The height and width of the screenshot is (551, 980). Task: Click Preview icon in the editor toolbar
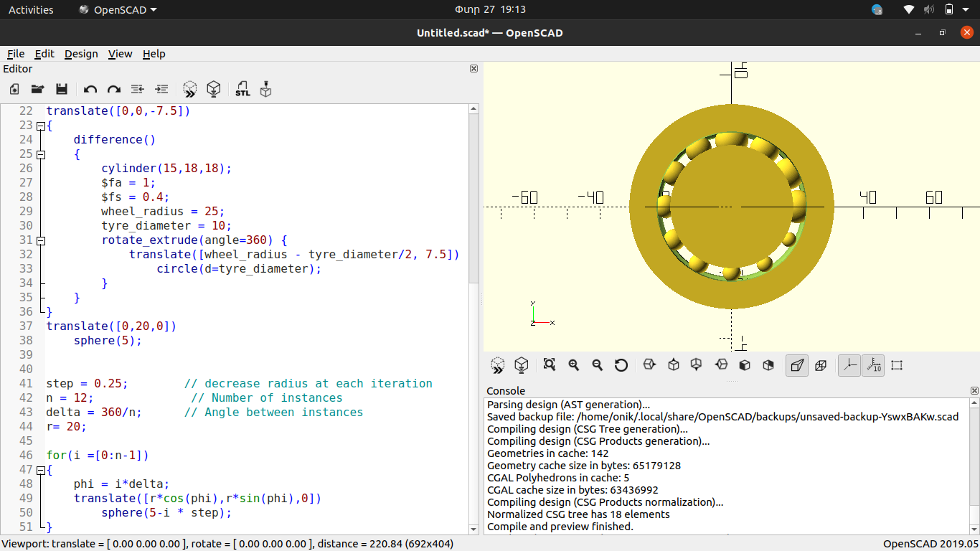(x=189, y=89)
